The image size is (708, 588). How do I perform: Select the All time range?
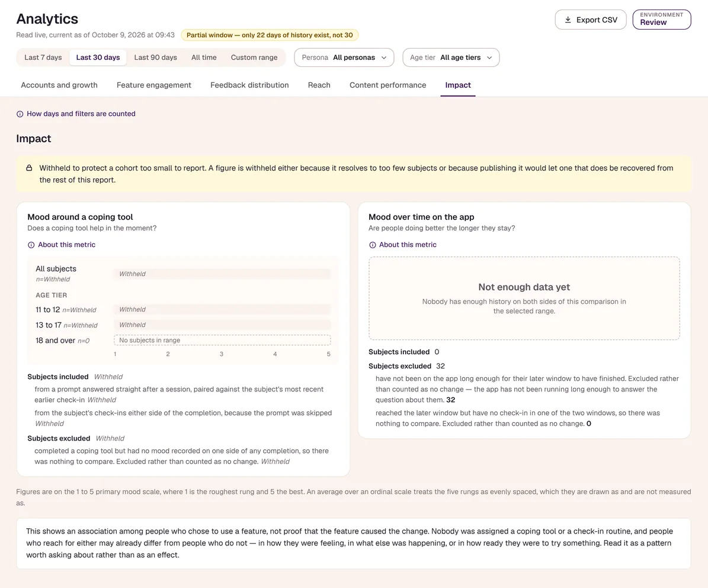click(x=204, y=57)
